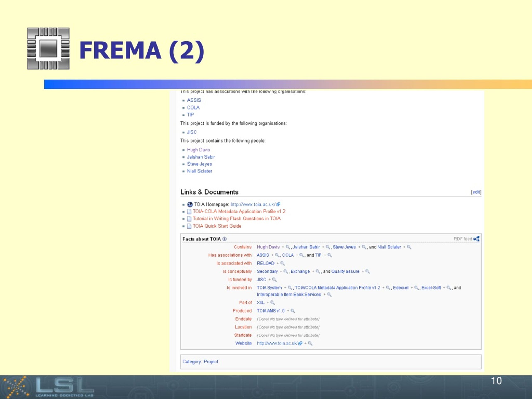This screenshot has height=399, width=532.
Task: Open the TOIA Homepage URL link
Action: tap(253, 204)
